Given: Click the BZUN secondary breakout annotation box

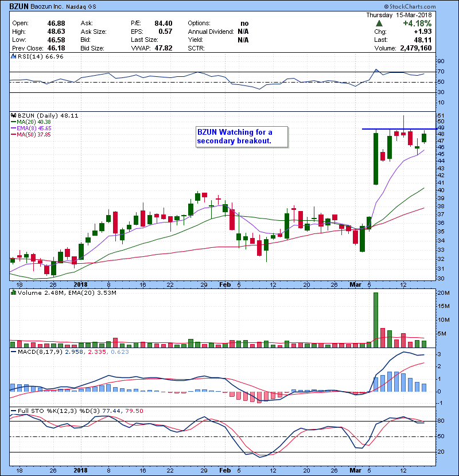Looking at the screenshot, I should (x=242, y=137).
